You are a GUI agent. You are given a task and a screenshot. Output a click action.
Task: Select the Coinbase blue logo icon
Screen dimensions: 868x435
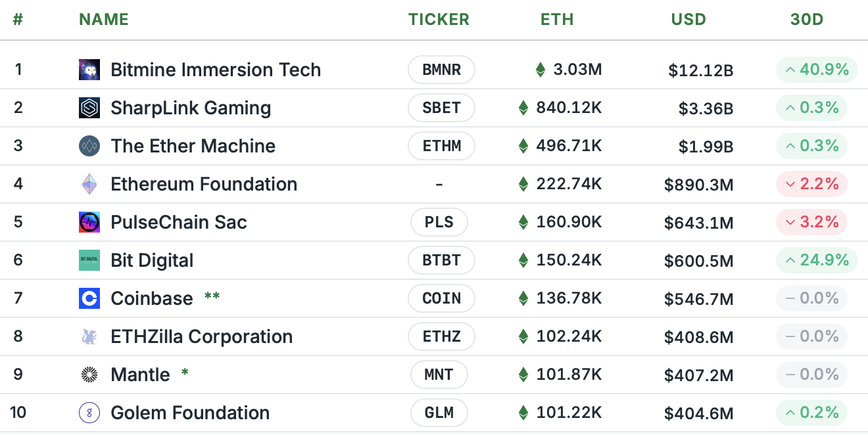[89, 298]
